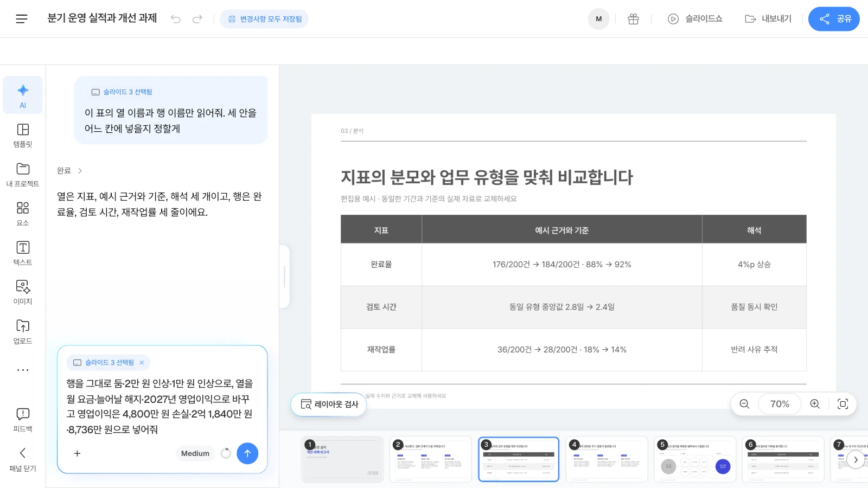868x488 pixels.
Task: Select the 텍스트 text tool
Action: 23,253
